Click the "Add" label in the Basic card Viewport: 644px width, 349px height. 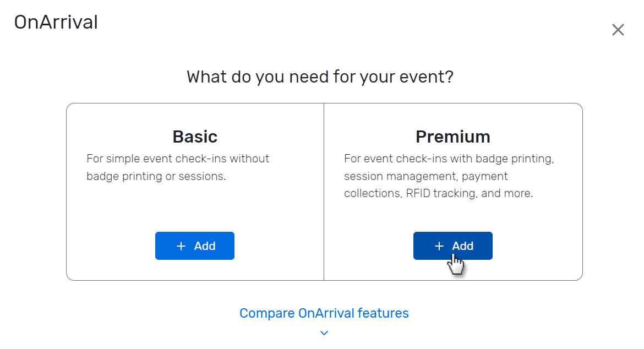tap(205, 246)
